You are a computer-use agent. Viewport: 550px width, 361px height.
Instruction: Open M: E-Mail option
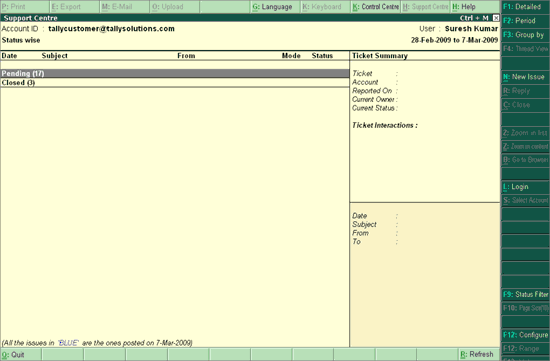point(125,7)
